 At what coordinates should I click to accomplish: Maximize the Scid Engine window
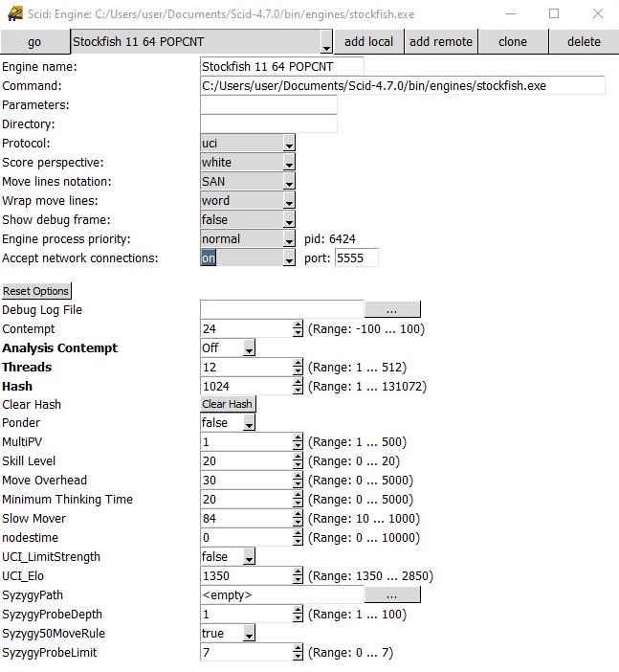tap(554, 13)
